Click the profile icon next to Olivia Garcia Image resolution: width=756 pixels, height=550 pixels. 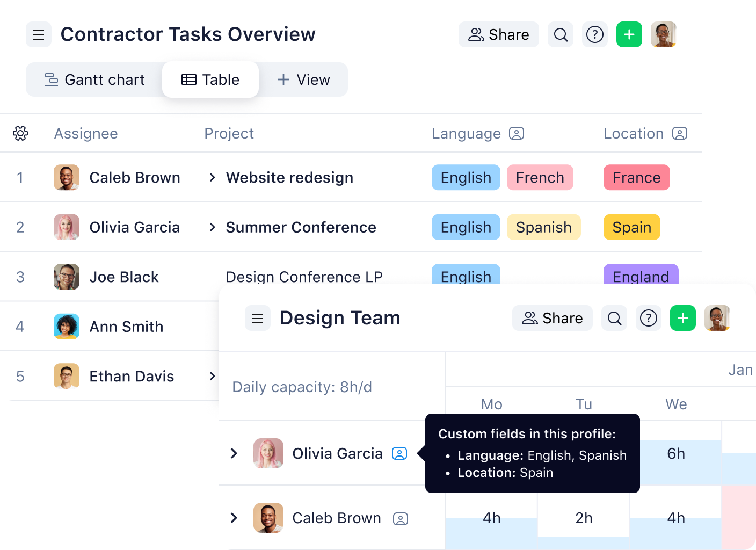pos(399,453)
